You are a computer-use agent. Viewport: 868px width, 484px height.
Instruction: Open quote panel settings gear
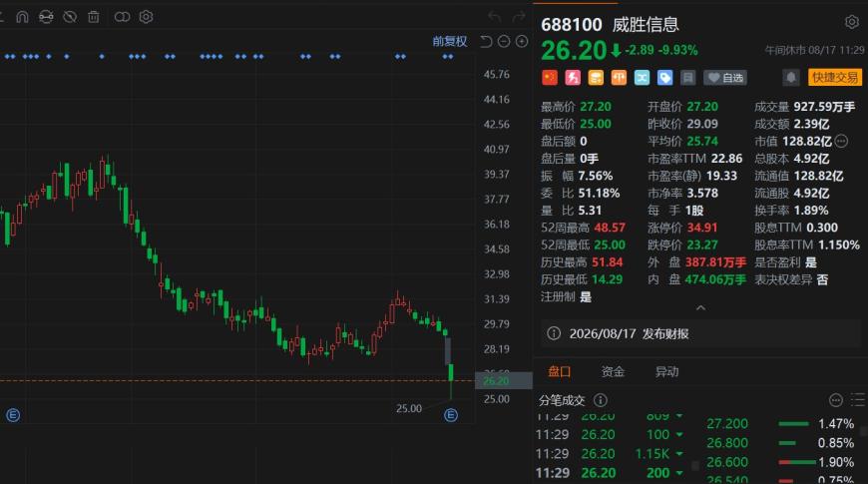[x=852, y=22]
